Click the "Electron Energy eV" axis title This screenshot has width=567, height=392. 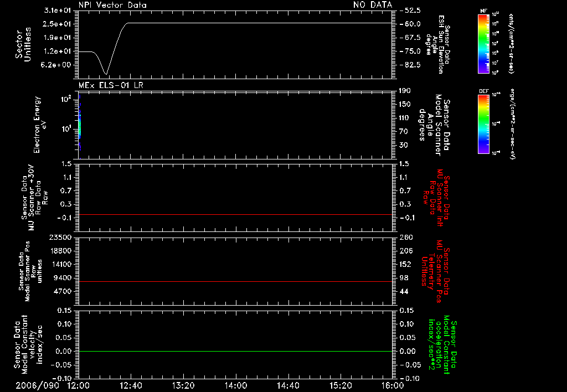[40, 125]
